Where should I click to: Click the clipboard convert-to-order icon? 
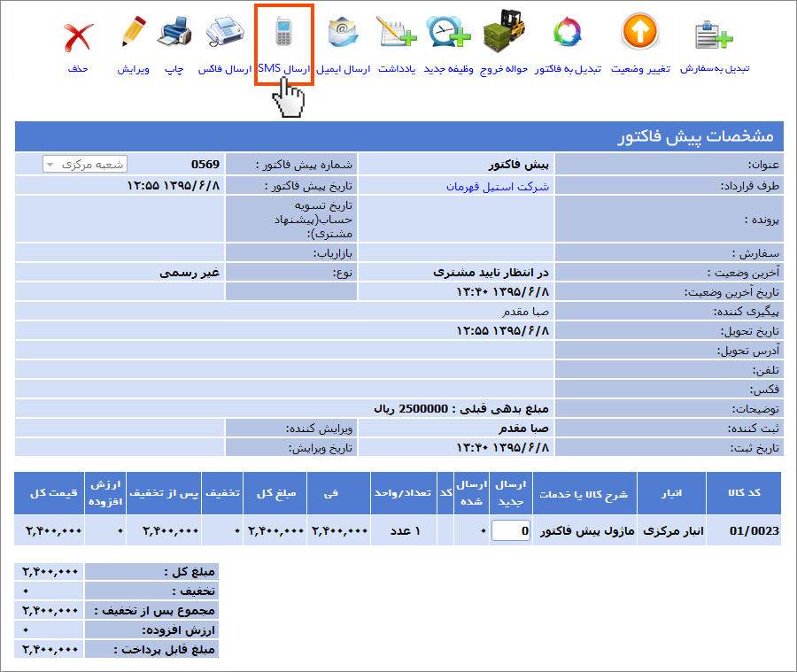pos(714,35)
